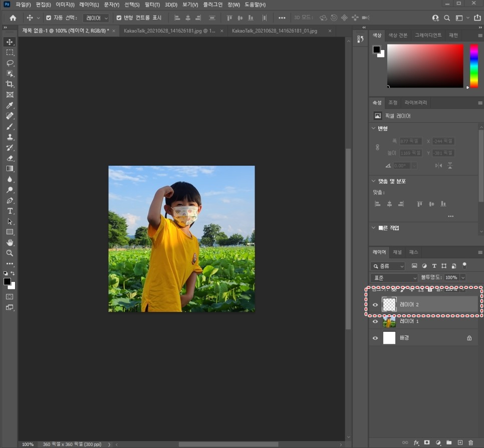Select the Gradient tool
The height and width of the screenshot is (448, 484).
click(x=10, y=169)
